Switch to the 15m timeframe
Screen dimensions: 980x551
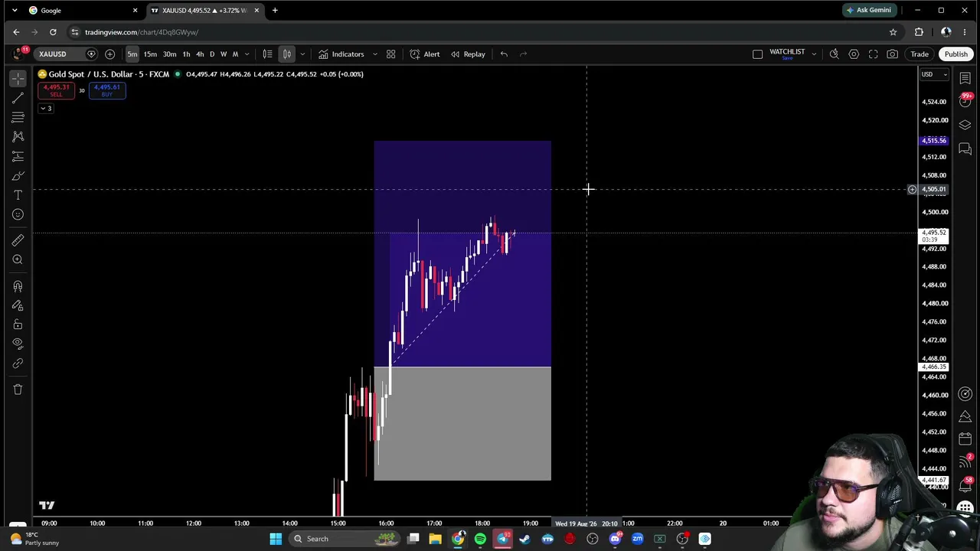coord(150,54)
